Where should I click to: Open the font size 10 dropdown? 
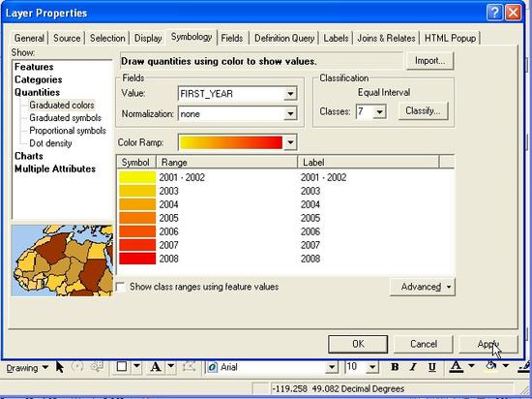coord(372,367)
